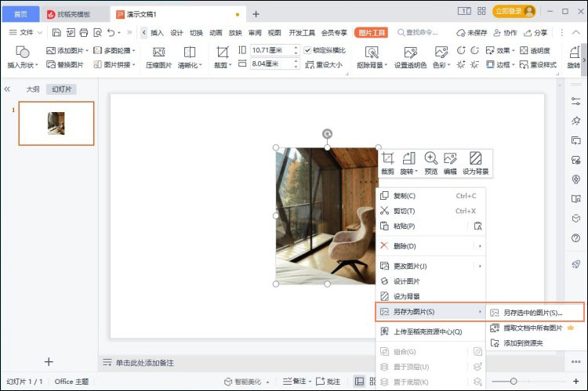Viewport: 588px width, 391px height.
Task: Expand the 添加图片 dropdown arrow
Action: [87, 51]
